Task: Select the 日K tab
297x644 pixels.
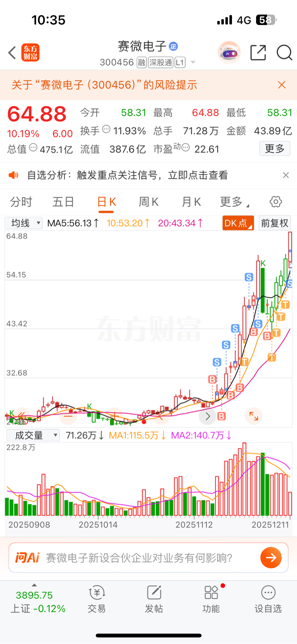Action: [x=106, y=202]
